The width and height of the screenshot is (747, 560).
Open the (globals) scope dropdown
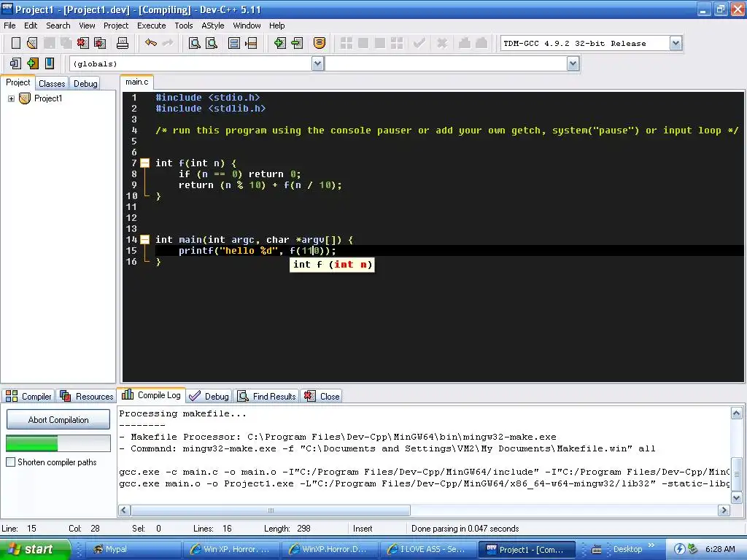point(318,63)
